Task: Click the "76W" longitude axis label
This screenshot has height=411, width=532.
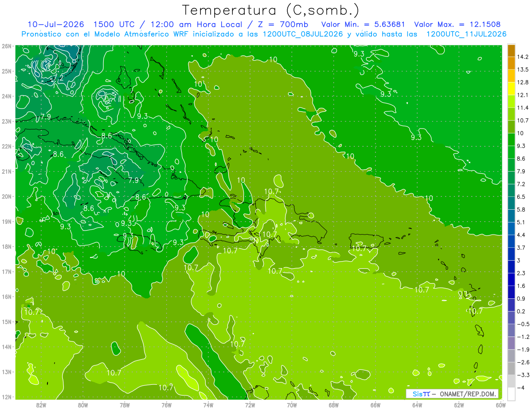Action: [x=167, y=405]
